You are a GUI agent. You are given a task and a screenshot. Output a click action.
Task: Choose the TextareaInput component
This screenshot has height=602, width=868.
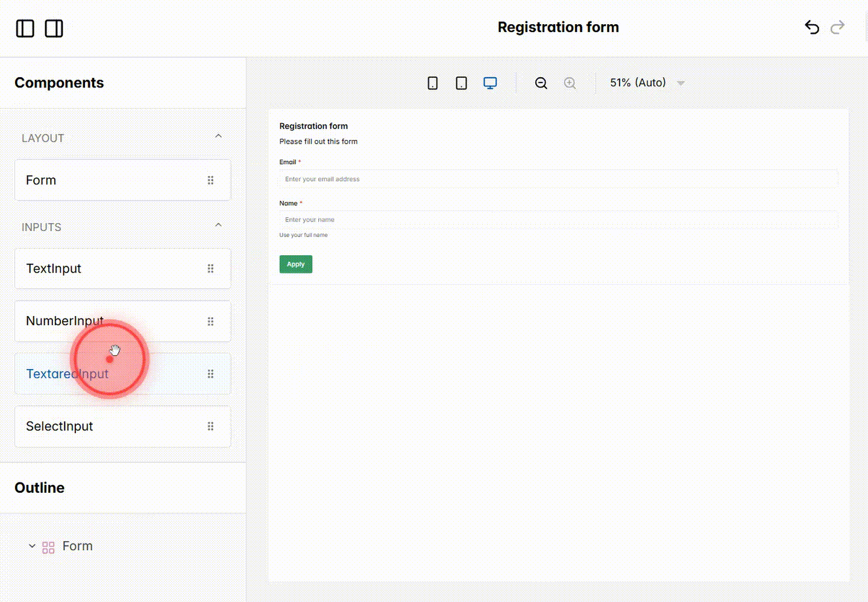pos(67,374)
